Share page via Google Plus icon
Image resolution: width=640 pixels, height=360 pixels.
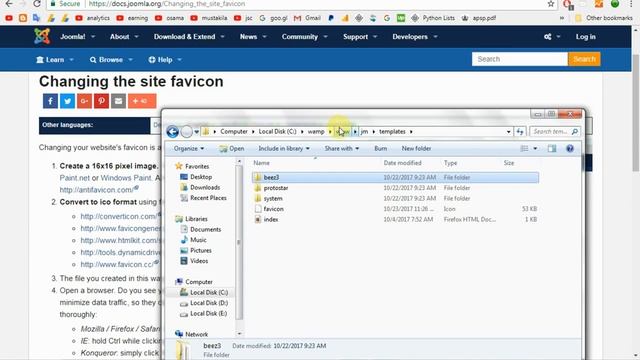coord(84,101)
